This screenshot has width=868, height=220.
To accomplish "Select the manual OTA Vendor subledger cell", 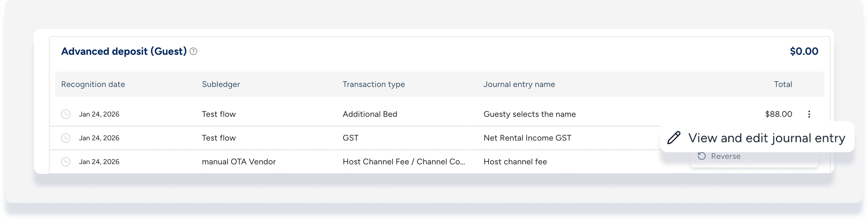I will [x=239, y=162].
